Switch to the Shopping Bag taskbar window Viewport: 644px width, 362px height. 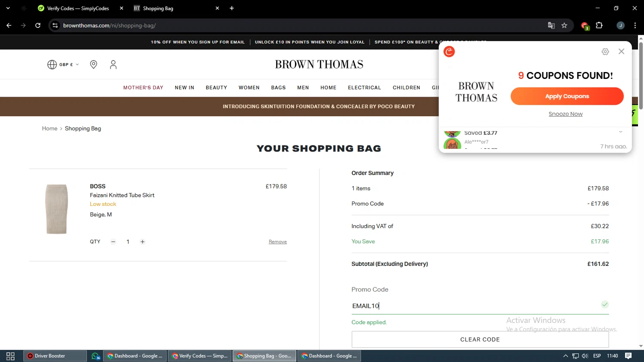point(264,356)
